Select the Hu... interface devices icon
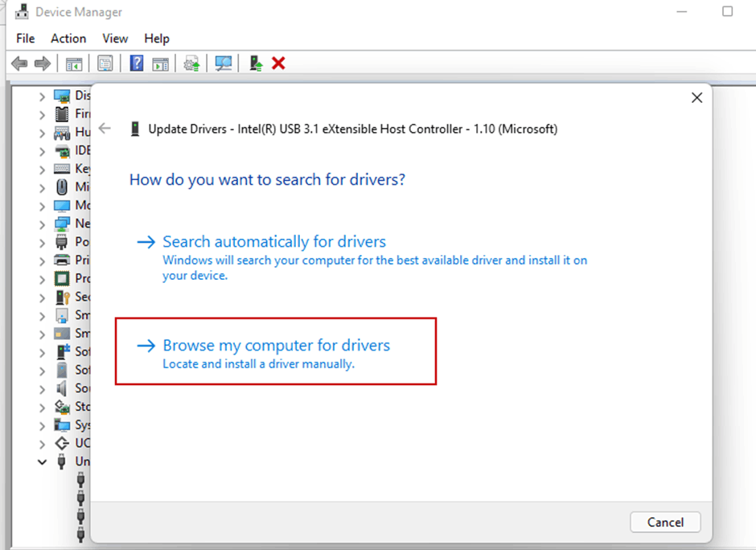Viewport: 756px width, 550px height. tap(62, 133)
